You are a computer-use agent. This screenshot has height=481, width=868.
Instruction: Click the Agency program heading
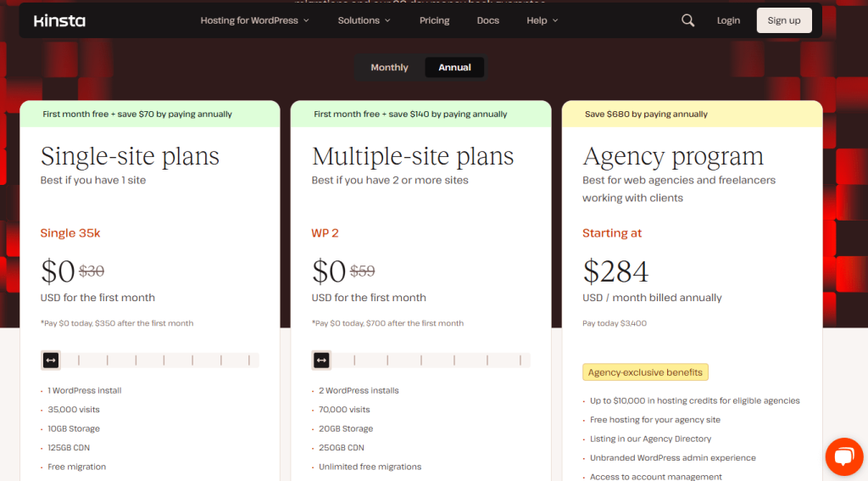tap(672, 156)
